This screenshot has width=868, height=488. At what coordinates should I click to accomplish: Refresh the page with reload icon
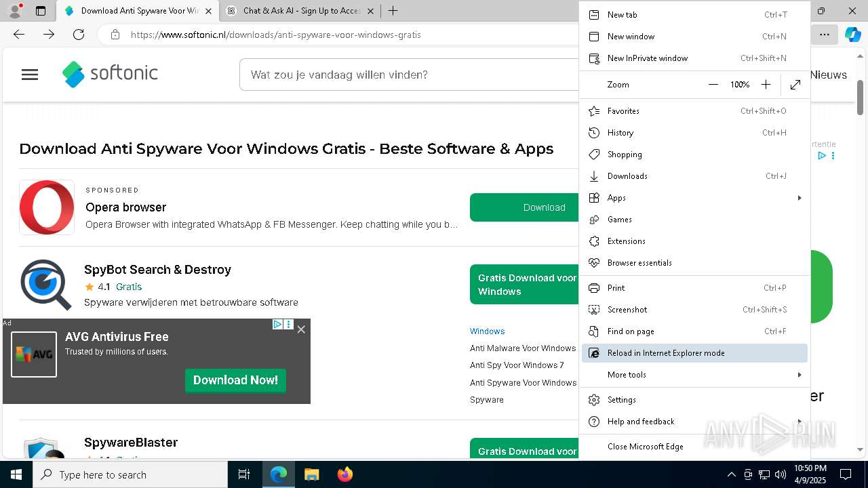pos(79,35)
